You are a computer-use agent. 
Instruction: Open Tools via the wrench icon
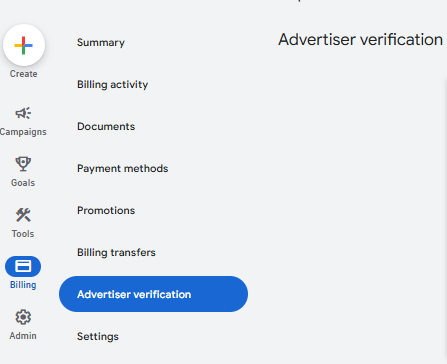pyautogui.click(x=23, y=215)
